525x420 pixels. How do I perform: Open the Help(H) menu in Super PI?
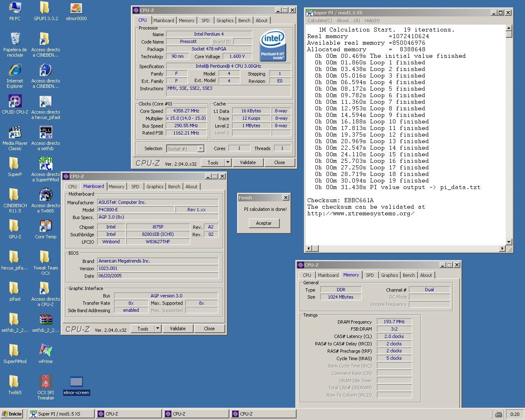372,21
